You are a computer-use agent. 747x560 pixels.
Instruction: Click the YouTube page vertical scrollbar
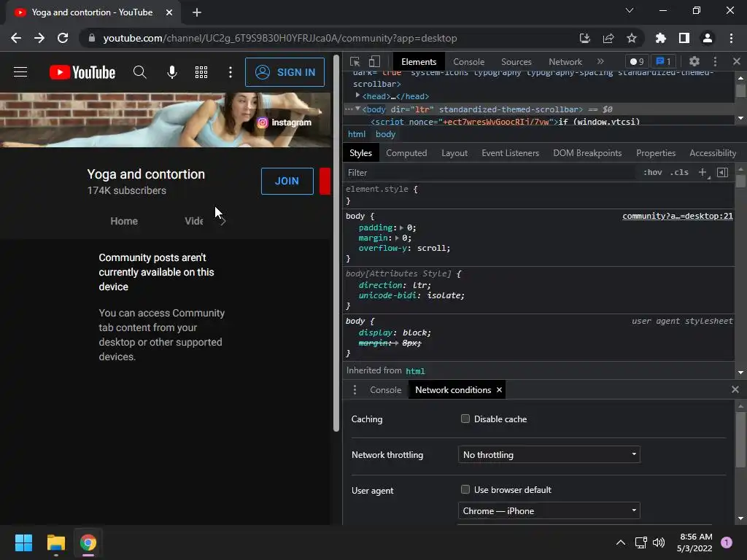coord(336,243)
